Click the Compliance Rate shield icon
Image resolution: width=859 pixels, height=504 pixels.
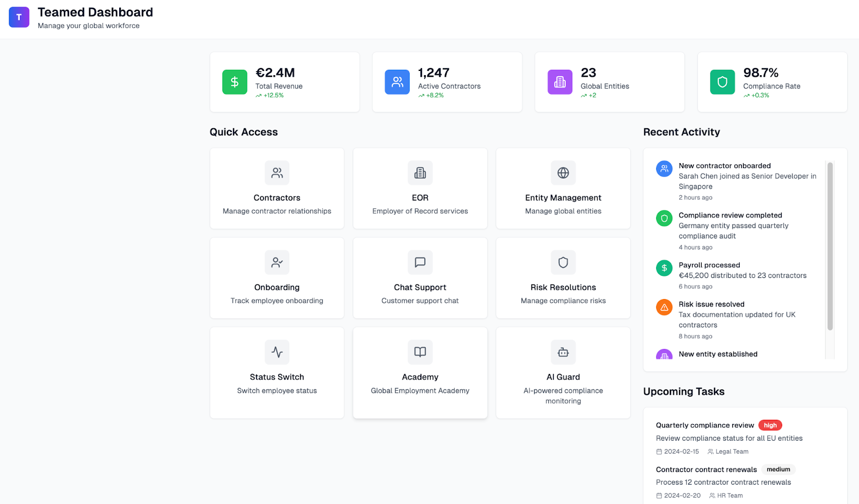pos(722,82)
